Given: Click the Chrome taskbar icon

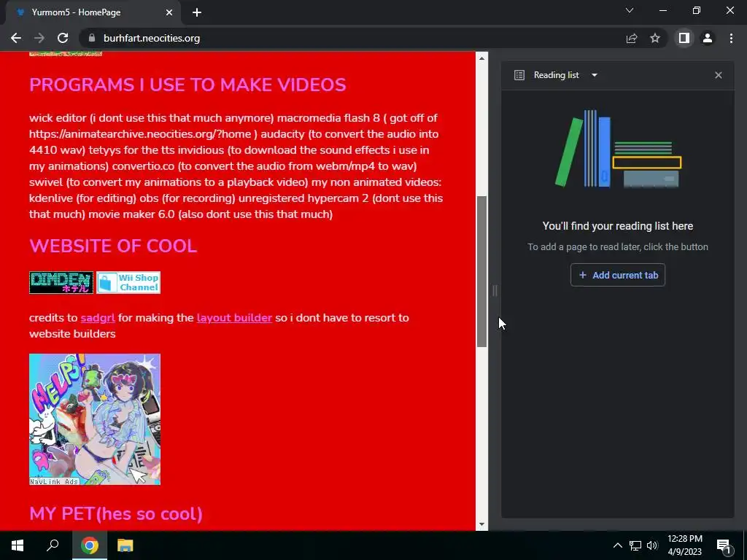Looking at the screenshot, I should point(90,545).
